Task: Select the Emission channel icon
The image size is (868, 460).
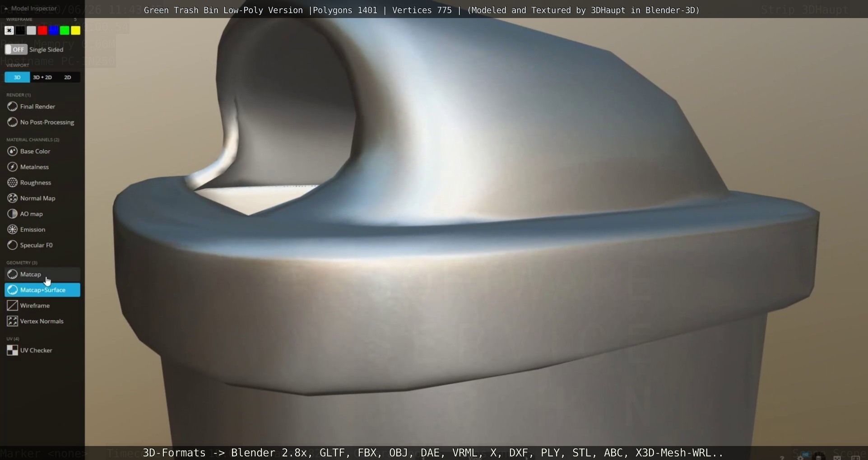Action: point(13,230)
